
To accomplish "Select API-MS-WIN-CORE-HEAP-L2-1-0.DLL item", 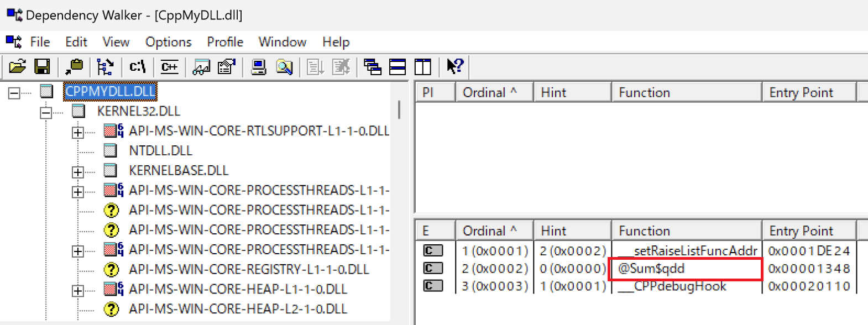I will (238, 309).
